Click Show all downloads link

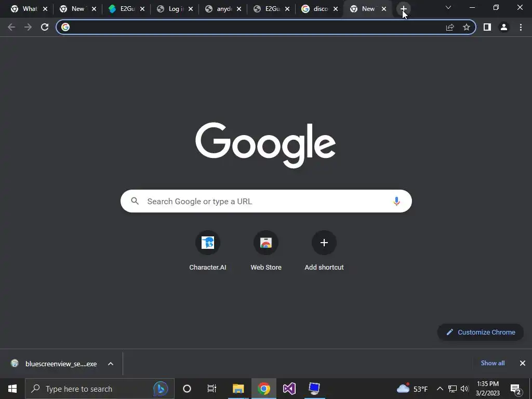click(x=493, y=363)
